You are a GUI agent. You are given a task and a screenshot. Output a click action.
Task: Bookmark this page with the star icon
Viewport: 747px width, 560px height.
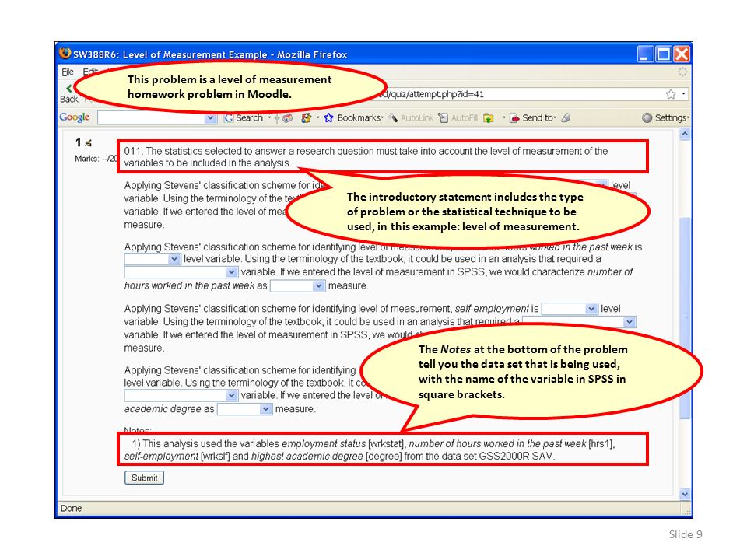click(x=671, y=94)
